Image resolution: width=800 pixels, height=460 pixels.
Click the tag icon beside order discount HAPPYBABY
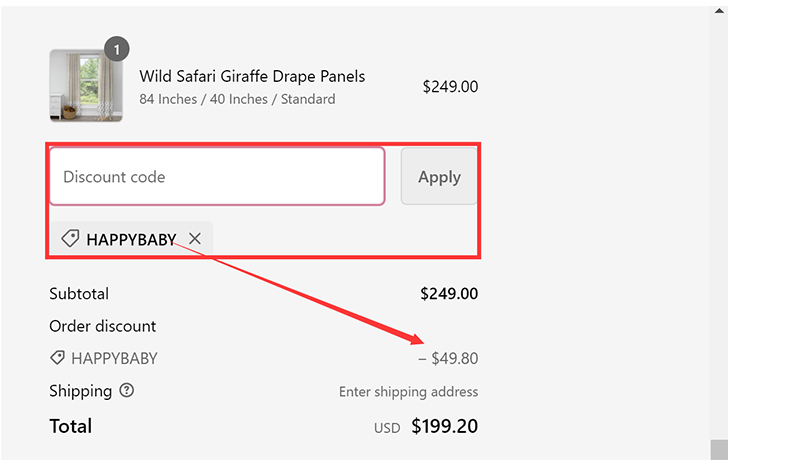57,358
